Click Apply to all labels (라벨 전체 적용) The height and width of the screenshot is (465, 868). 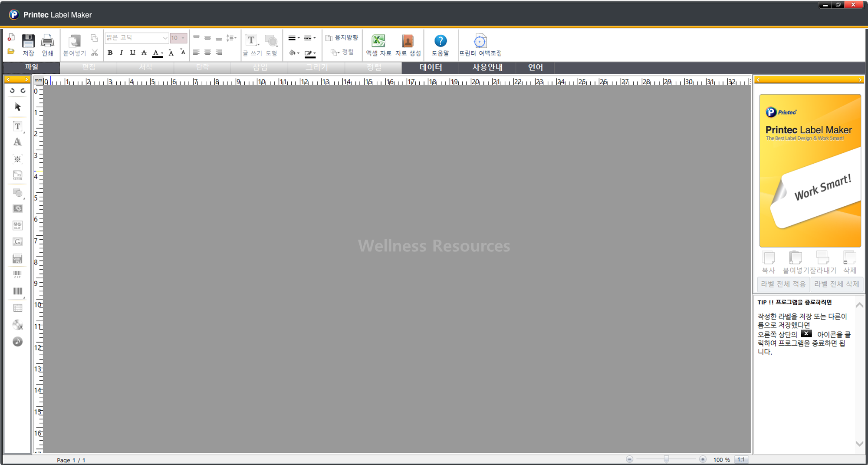[783, 284]
